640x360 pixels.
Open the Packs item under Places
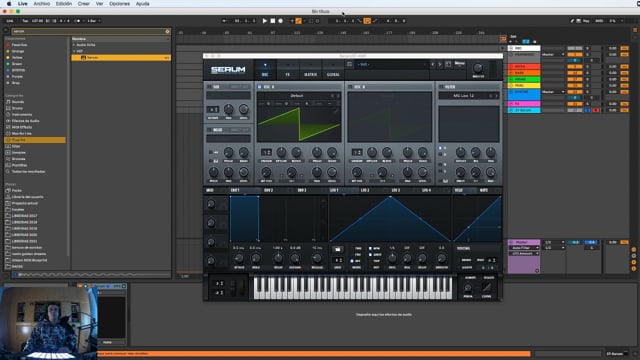[x=17, y=191]
